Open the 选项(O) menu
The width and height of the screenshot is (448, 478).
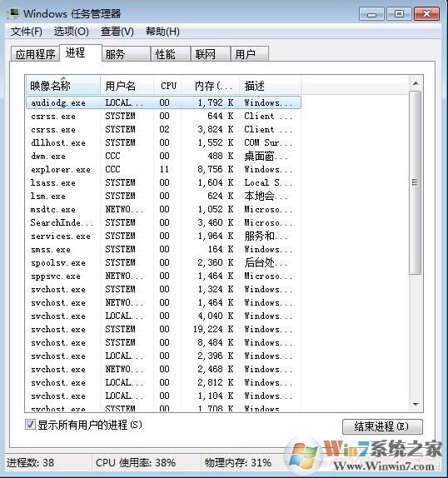pyautogui.click(x=72, y=32)
